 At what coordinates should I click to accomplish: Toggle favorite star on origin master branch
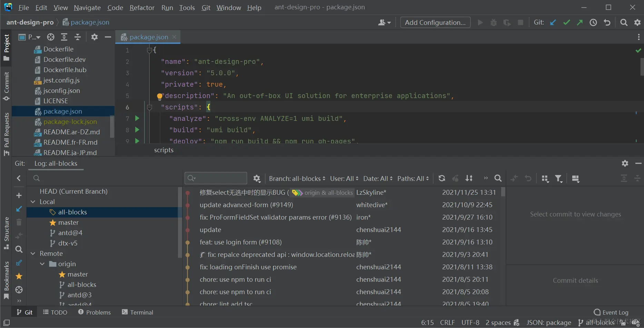pos(62,274)
